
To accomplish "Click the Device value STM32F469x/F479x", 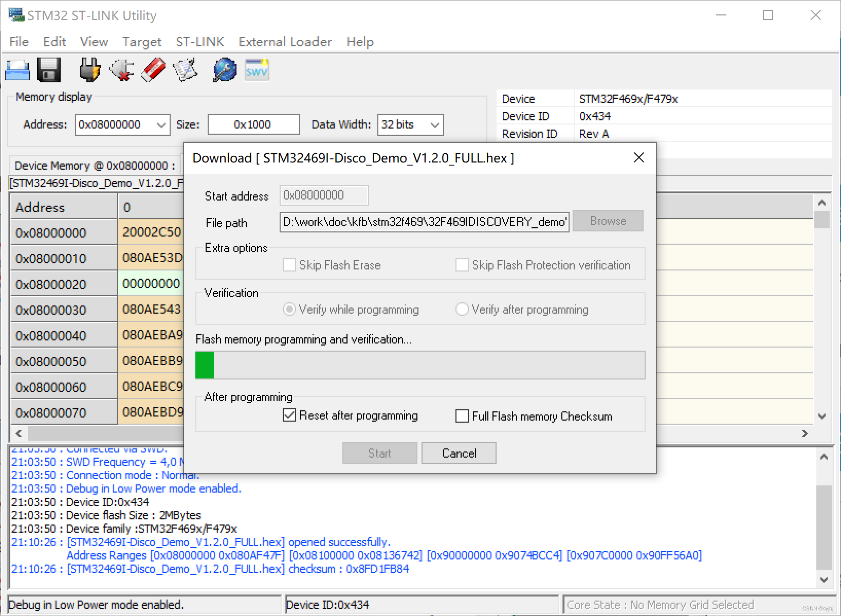I will click(x=628, y=99).
